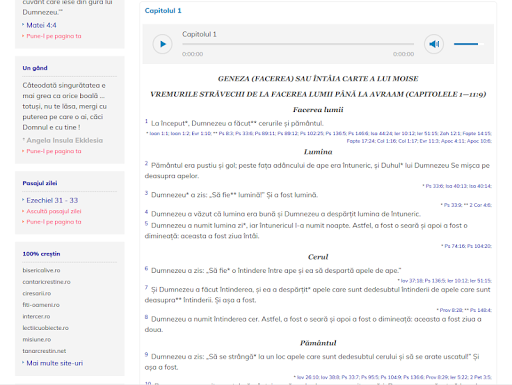Open the '2 Pet 3:5' cross-reference
This screenshot has height=385, width=512.
point(480,377)
